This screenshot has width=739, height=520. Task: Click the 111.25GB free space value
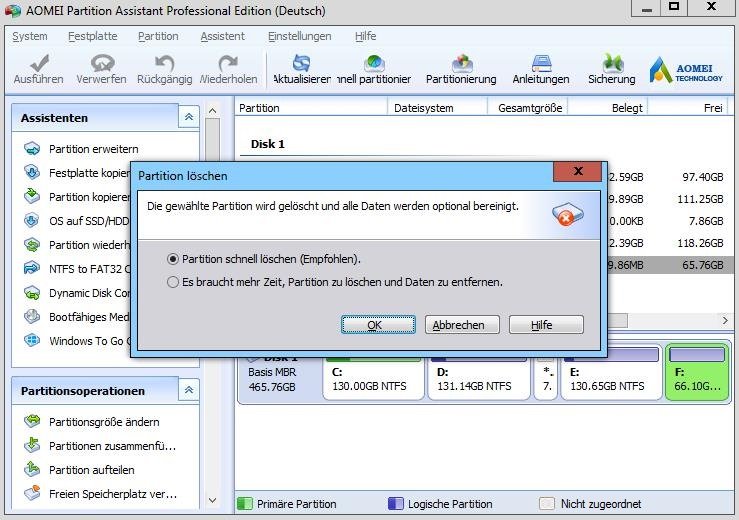(x=700, y=199)
